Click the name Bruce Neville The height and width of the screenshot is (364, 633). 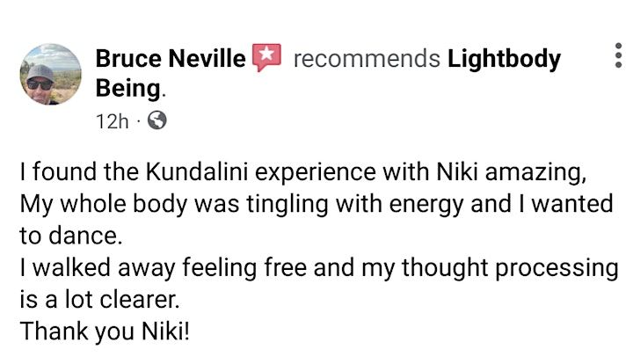171,60
